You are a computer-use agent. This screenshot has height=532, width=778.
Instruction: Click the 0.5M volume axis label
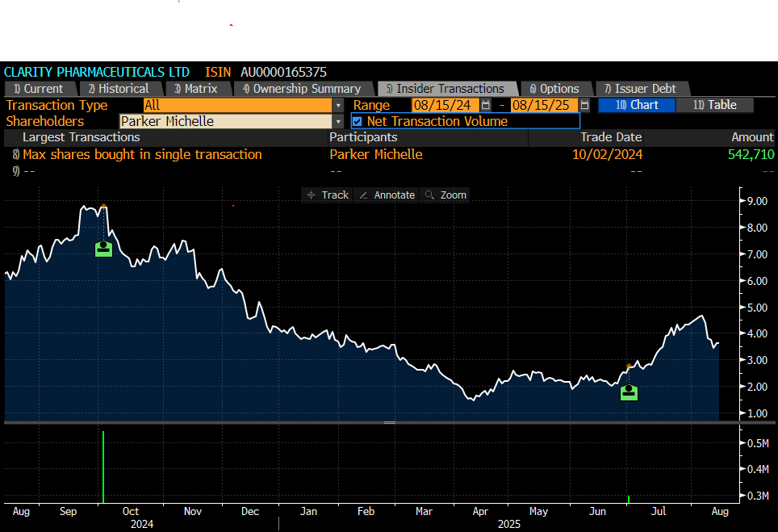[758, 443]
